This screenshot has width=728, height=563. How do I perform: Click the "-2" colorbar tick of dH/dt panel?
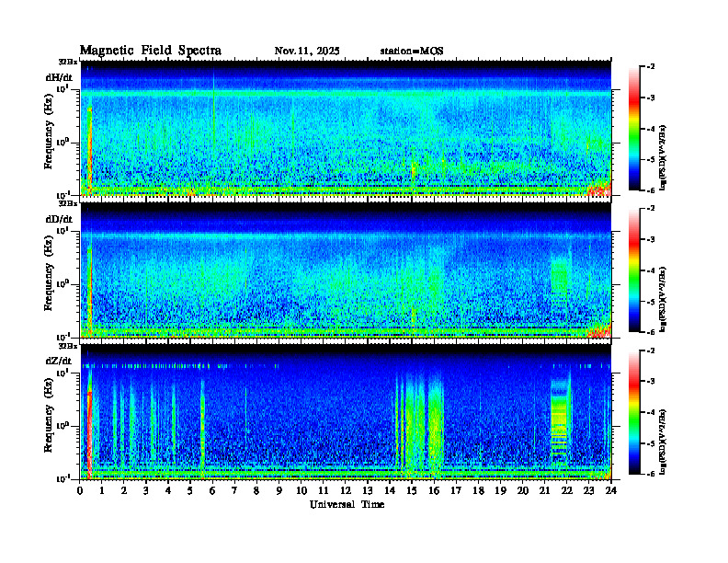[651, 67]
